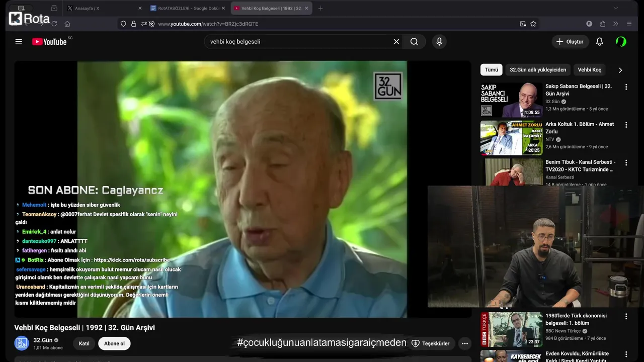
Task: Click the Oluştur create button
Action: 570,42
